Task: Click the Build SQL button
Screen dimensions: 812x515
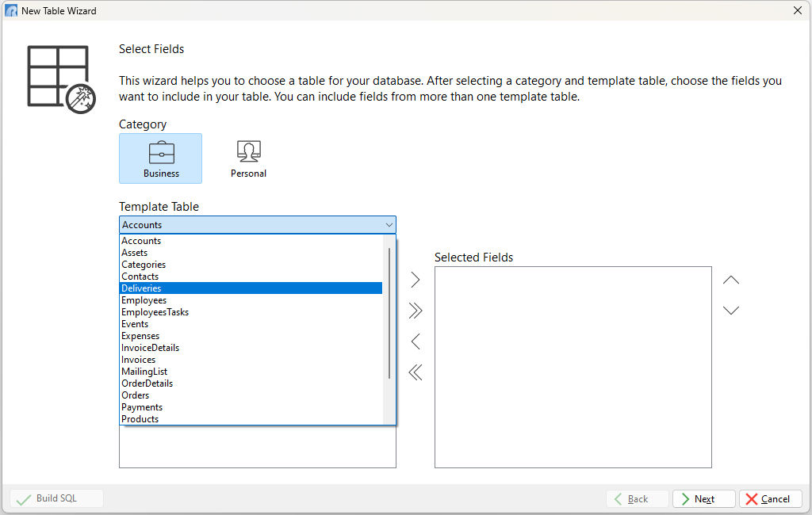Action: 56,498
